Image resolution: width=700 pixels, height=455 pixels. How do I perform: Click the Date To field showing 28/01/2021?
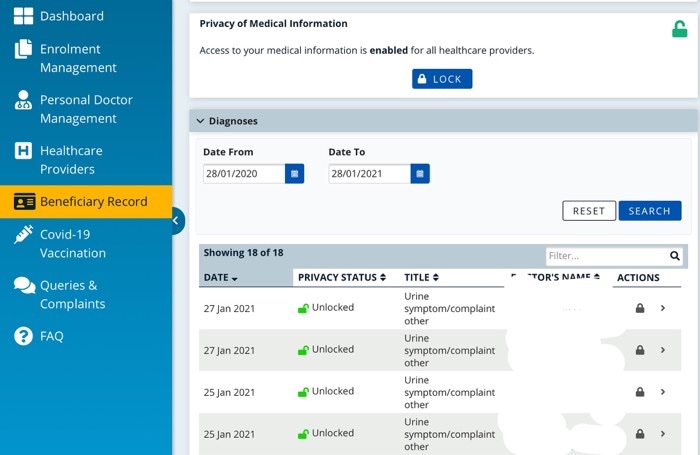click(x=370, y=174)
